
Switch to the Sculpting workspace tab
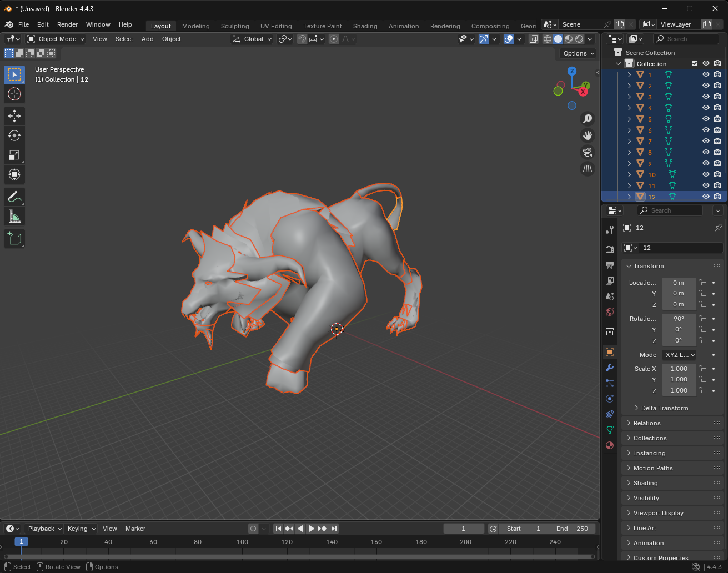pyautogui.click(x=235, y=26)
